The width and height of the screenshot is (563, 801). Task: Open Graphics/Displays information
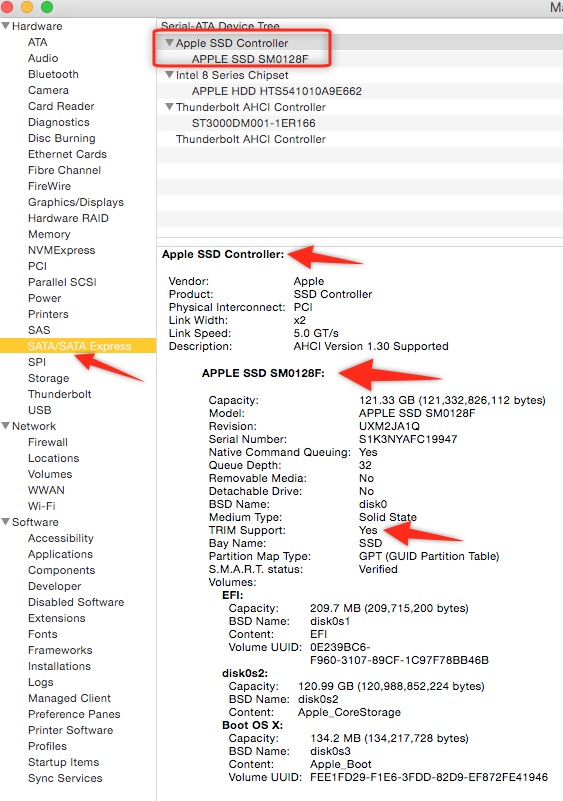(x=76, y=202)
